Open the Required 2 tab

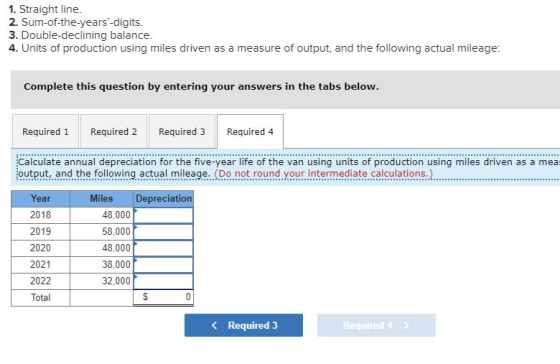114,131
